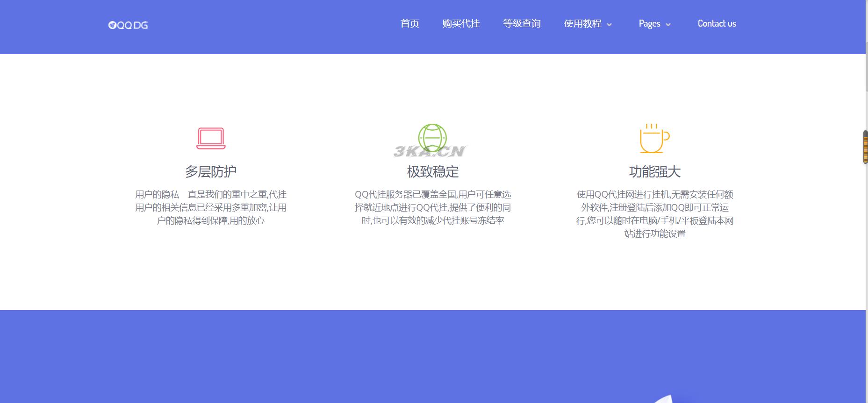Viewport: 868px width, 403px height.
Task: Click the Pages menu label
Action: 649,23
